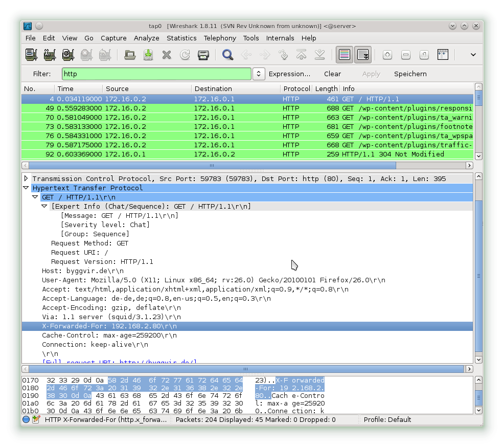Click the Clear filter button
This screenshot has height=447, width=504.
(332, 74)
